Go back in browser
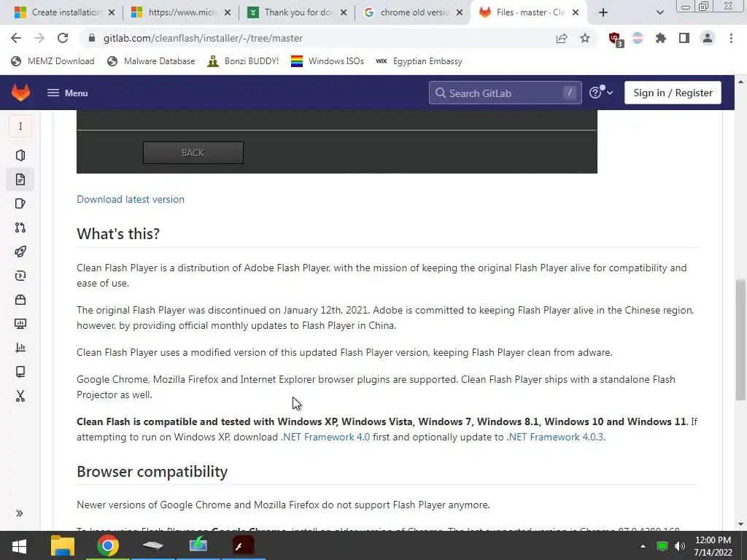 click(x=16, y=38)
